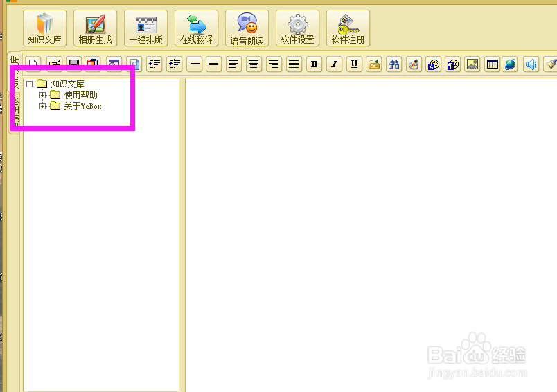
Task: Click the globe web icon
Action: point(511,64)
